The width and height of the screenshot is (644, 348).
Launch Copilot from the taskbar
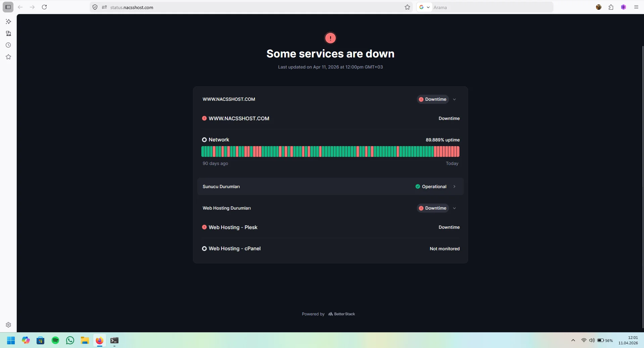(x=26, y=340)
